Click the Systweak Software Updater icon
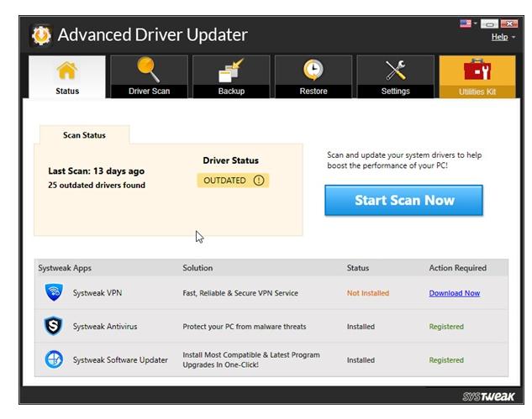This screenshot has height=419, width=532. 54,359
